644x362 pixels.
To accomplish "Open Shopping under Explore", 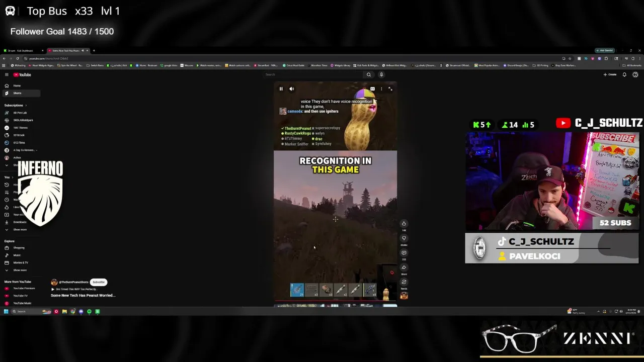I will pyautogui.click(x=20, y=247).
